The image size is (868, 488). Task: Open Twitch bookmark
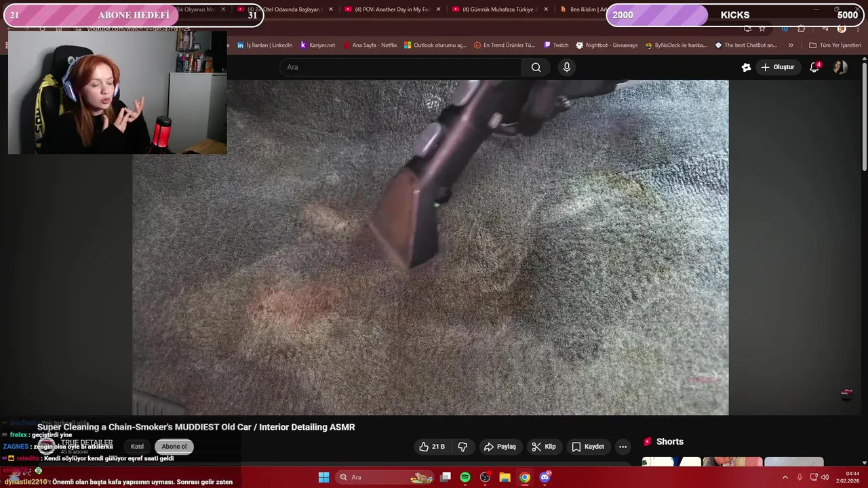556,45
